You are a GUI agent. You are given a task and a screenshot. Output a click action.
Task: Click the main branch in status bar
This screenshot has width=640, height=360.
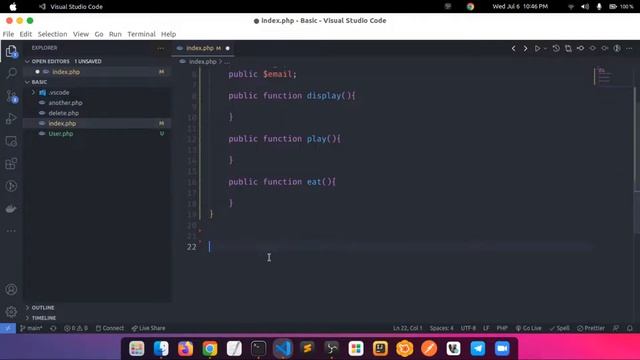click(x=31, y=328)
